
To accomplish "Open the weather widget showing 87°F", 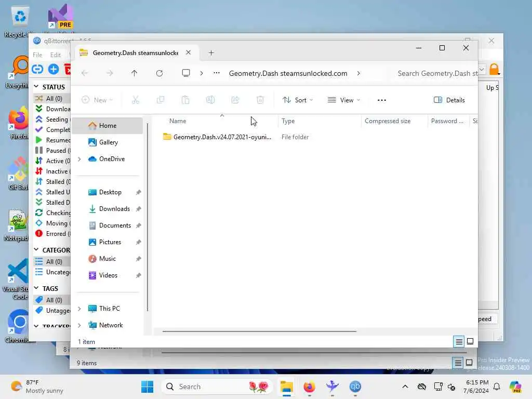I will 37,387.
